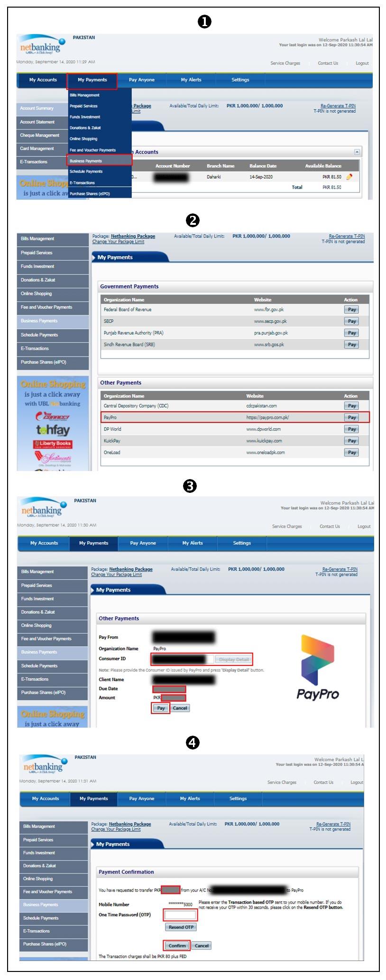The width and height of the screenshot is (386, 980).
Task: Open the Liberty Books logo
Action: pyautogui.click(x=52, y=444)
